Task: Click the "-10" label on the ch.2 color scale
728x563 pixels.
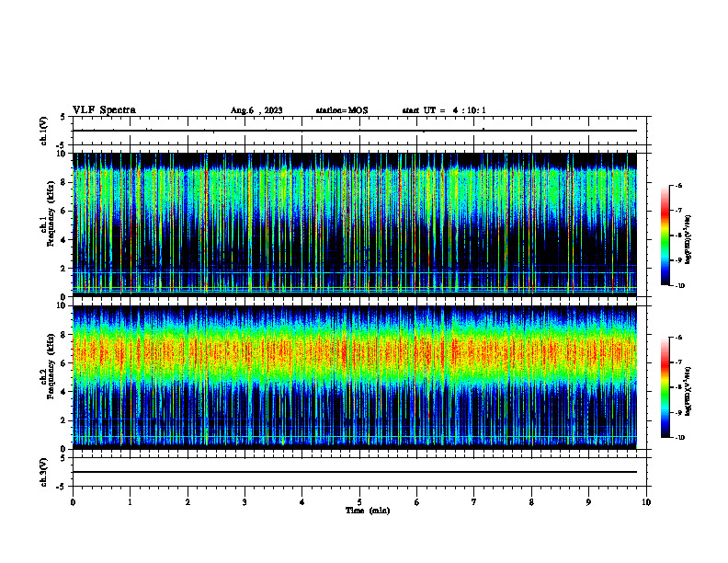Action: [679, 438]
